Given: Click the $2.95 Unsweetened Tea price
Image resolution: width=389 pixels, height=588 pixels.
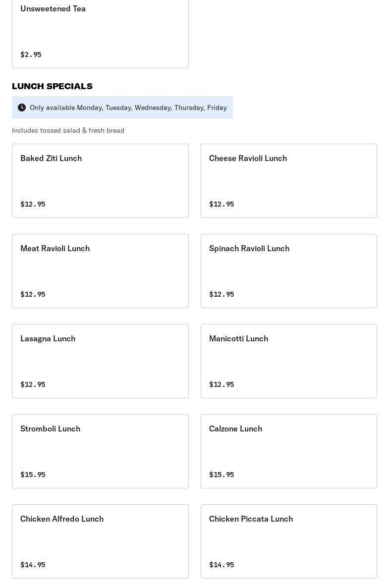Looking at the screenshot, I should 31,54.
